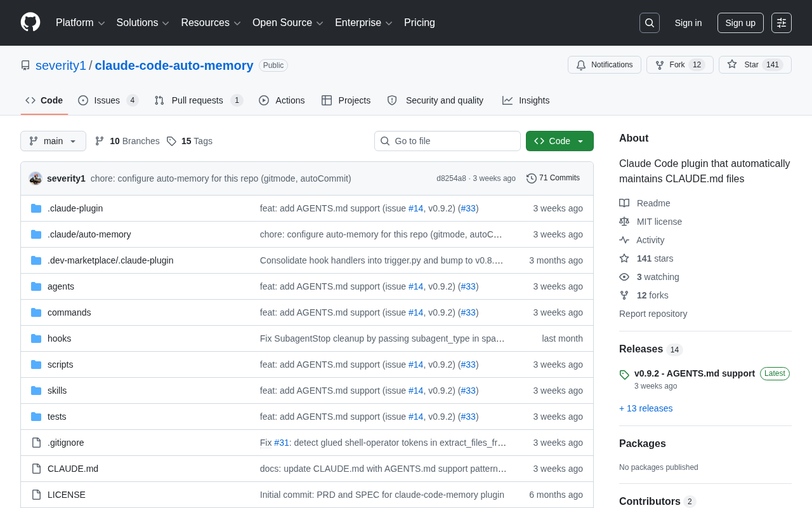Viewport: 812px width, 508px height.
Task: Open the Pricing page
Action: click(x=419, y=23)
